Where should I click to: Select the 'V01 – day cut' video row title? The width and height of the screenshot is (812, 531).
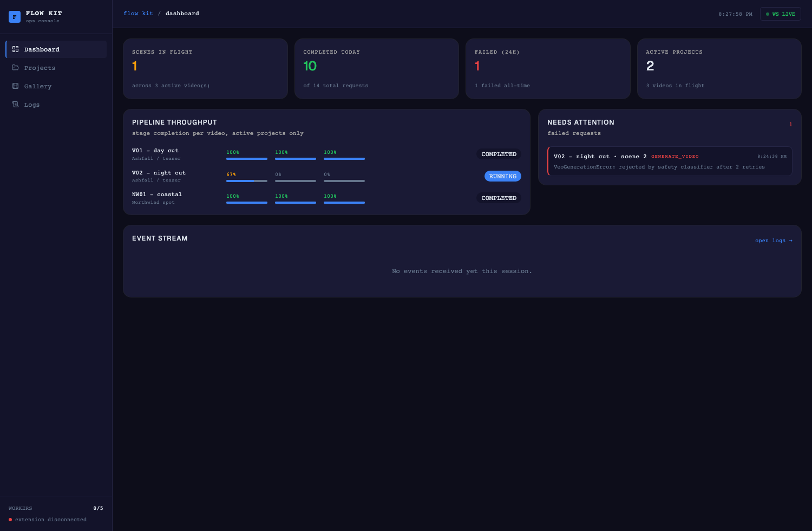click(155, 151)
